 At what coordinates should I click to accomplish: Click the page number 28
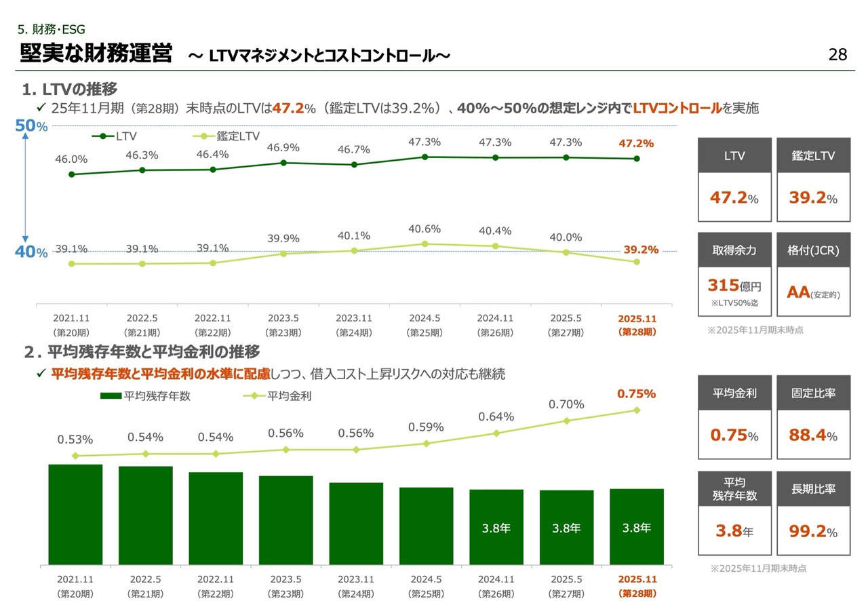click(x=837, y=55)
